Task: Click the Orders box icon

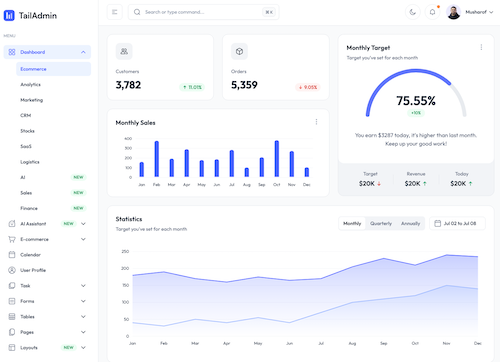Action: (239, 52)
